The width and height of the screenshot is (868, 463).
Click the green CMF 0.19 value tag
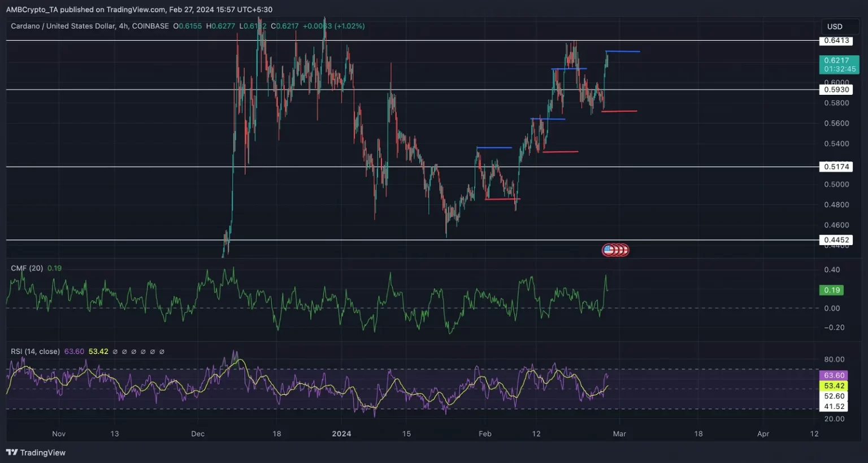[831, 290]
